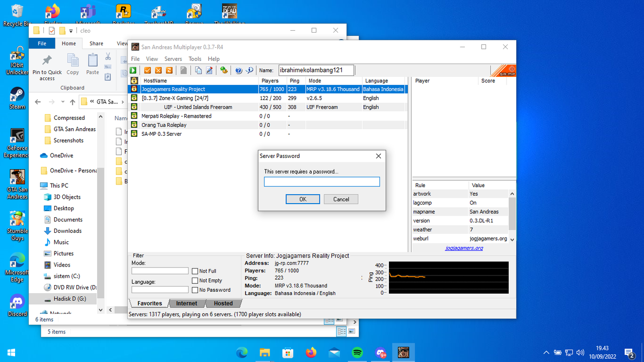
Task: Click the padlock column header icon
Action: (134, 80)
